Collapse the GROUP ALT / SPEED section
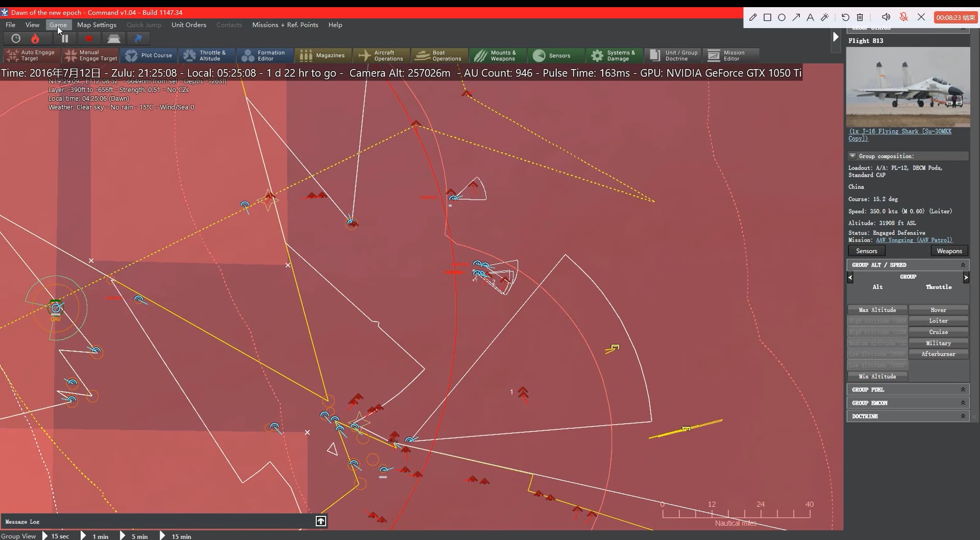 pyautogui.click(x=963, y=265)
